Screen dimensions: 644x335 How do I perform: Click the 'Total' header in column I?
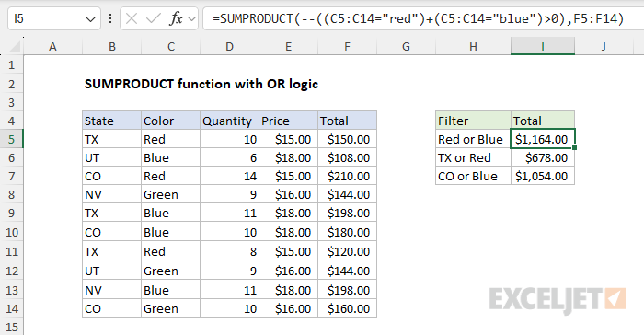(543, 121)
